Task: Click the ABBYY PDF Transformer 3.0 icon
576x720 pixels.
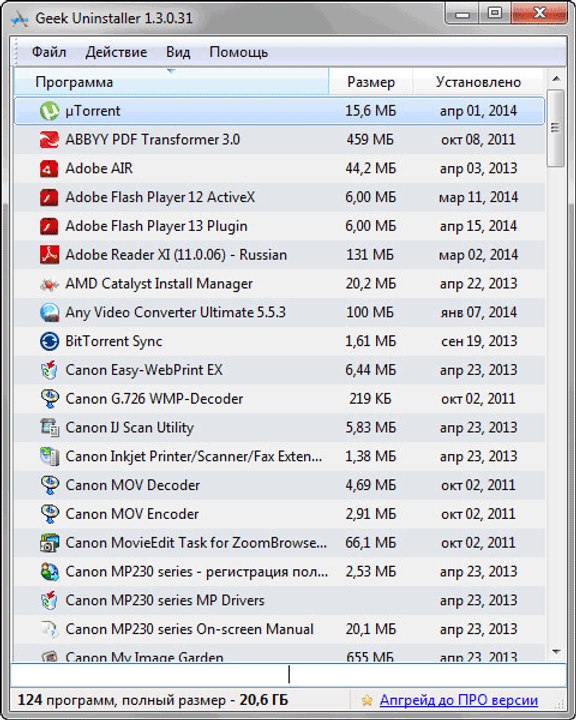Action: 49,140
